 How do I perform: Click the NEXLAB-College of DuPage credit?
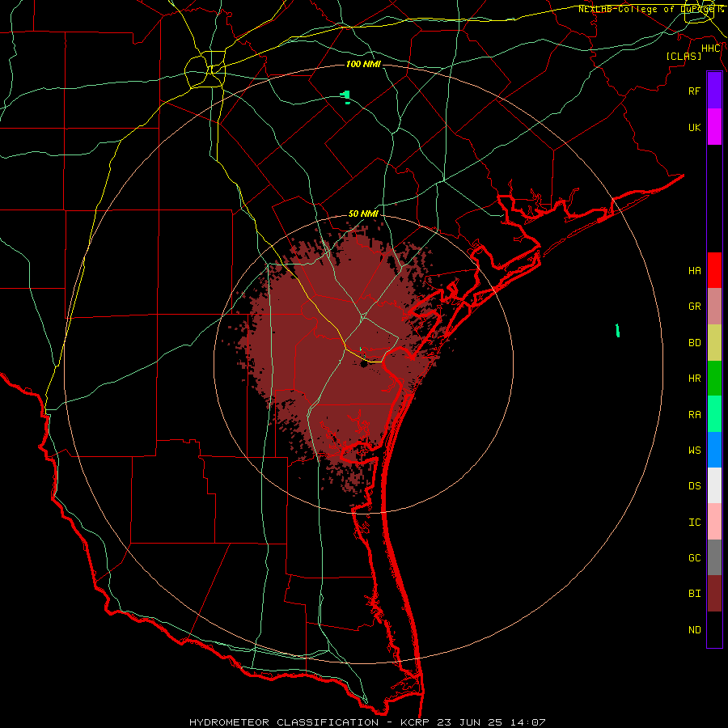coord(650,9)
